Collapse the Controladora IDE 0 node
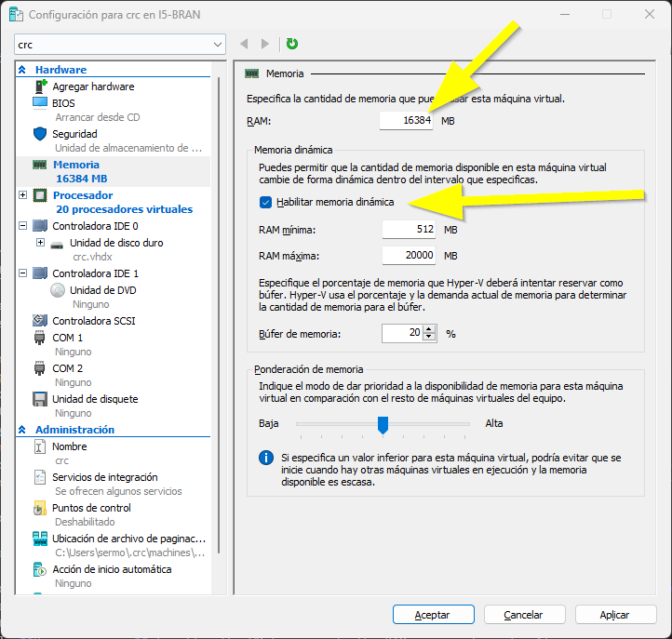672x639 pixels. pos(23,226)
